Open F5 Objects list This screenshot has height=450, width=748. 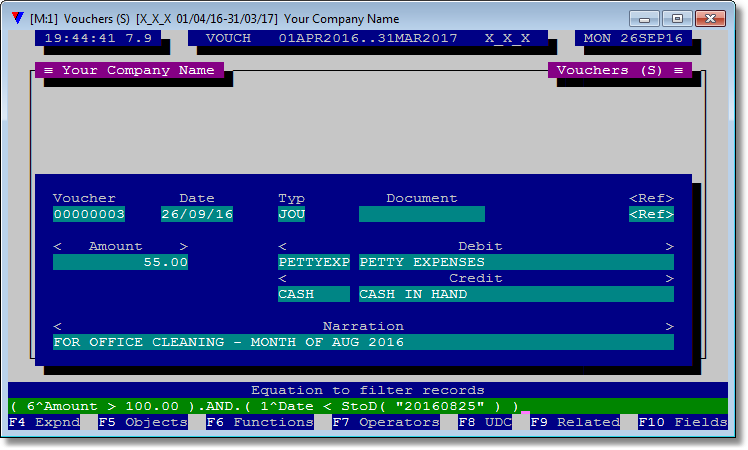pos(143,422)
